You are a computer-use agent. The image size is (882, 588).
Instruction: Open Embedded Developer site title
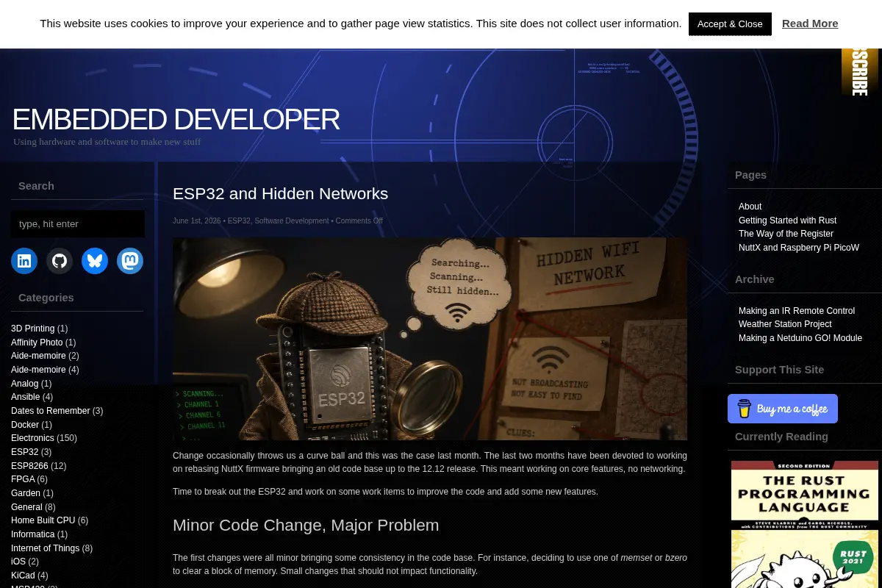[176, 120]
